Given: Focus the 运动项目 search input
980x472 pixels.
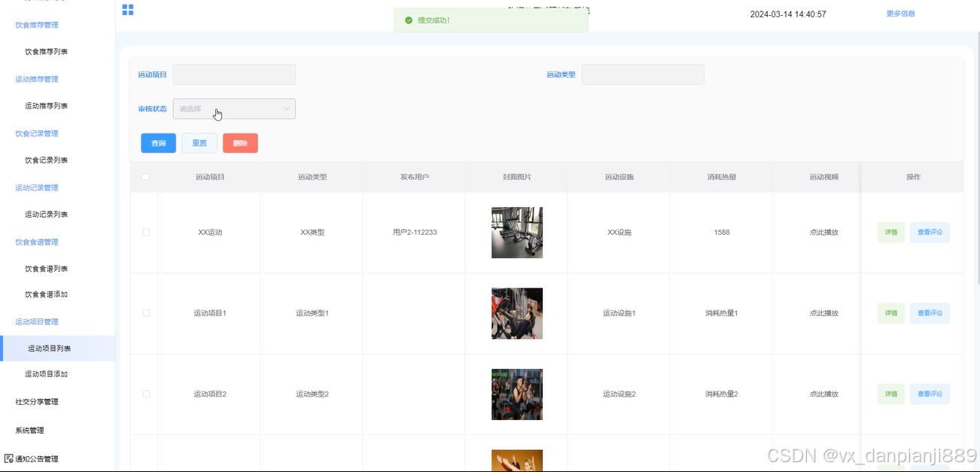Looking at the screenshot, I should 234,75.
